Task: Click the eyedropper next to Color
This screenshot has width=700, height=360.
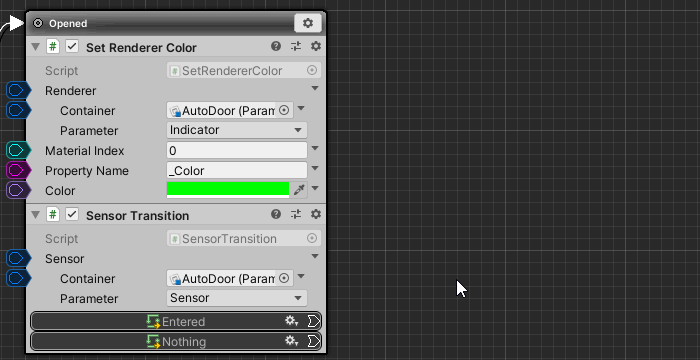Action: pos(298,190)
